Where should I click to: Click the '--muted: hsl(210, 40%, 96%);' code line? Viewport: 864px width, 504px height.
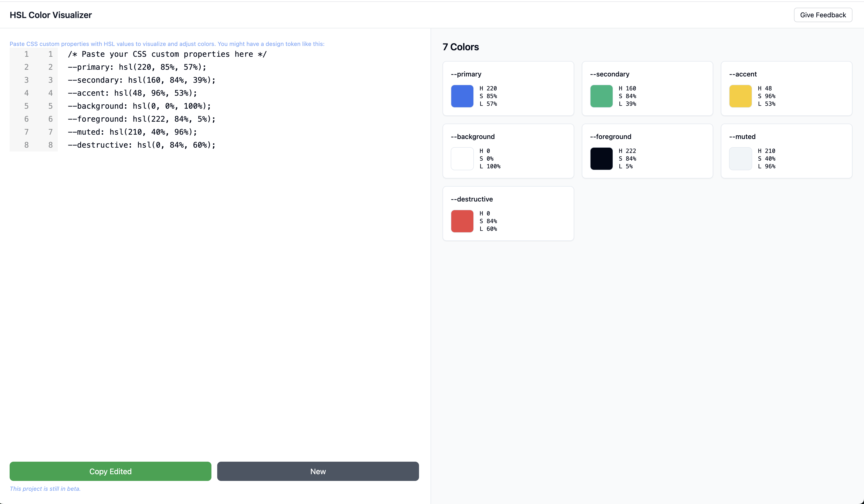(x=132, y=132)
